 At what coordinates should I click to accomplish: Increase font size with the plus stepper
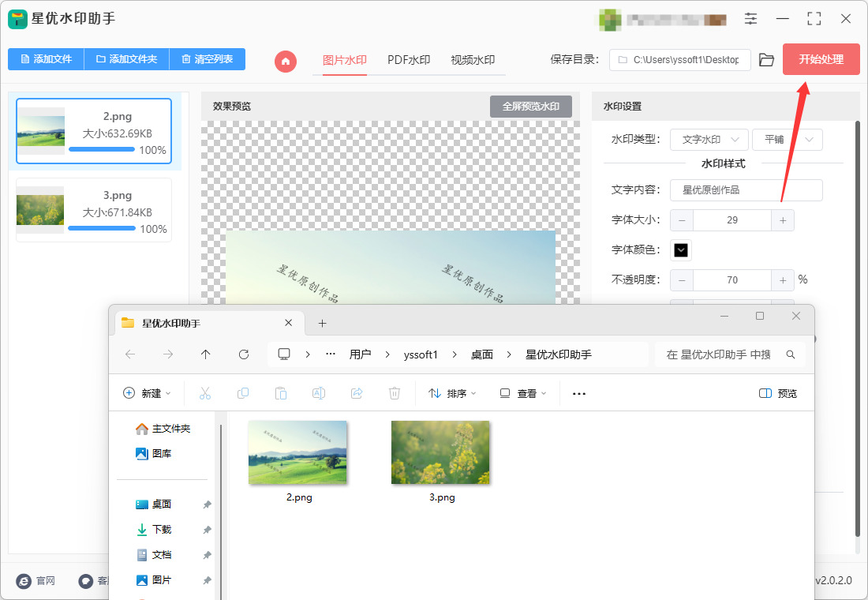coord(783,220)
